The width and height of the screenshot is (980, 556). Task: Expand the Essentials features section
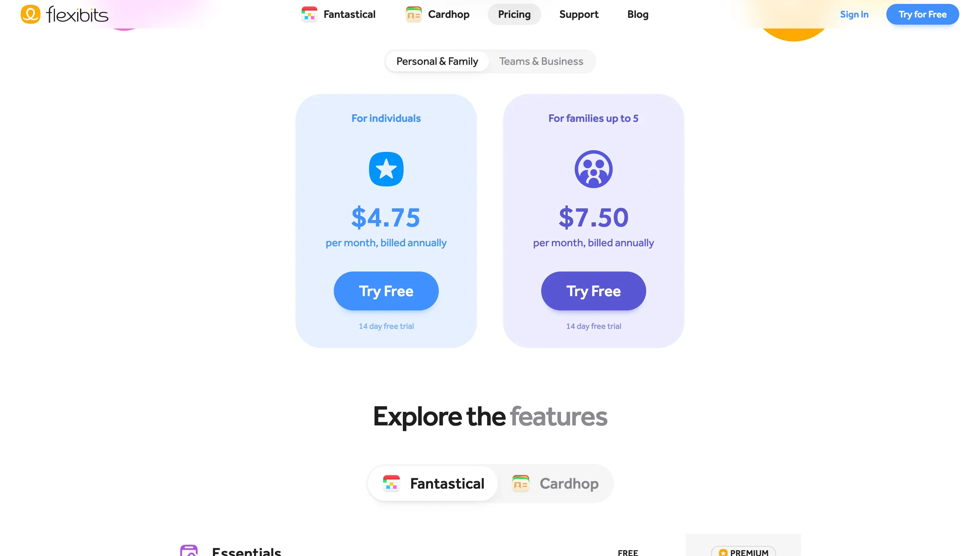coord(246,550)
